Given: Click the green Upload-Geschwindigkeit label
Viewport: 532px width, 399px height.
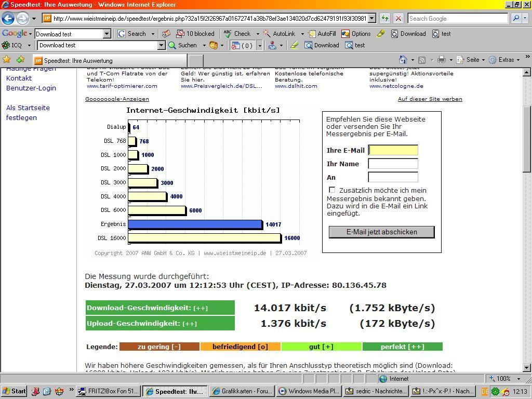Looking at the screenshot, I should [x=160, y=323].
